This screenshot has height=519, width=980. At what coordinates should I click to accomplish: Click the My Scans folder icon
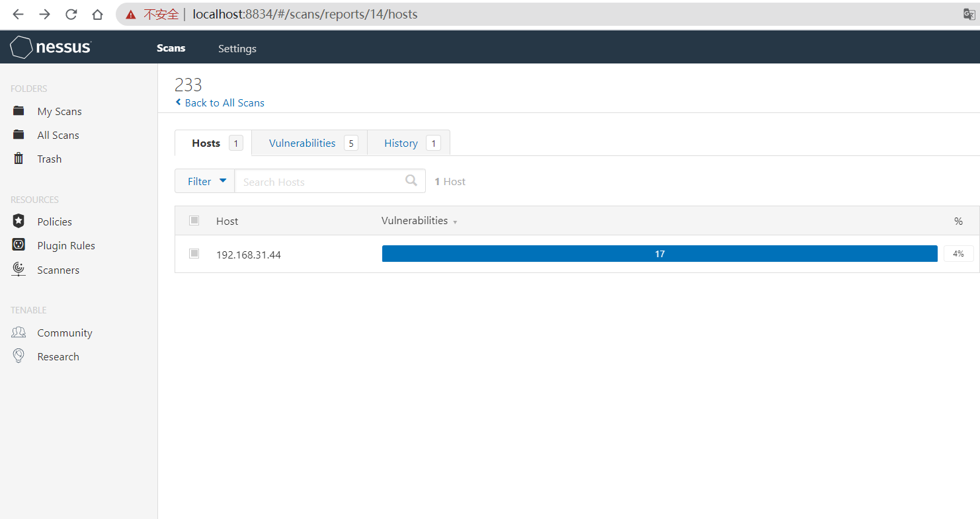[x=19, y=111]
